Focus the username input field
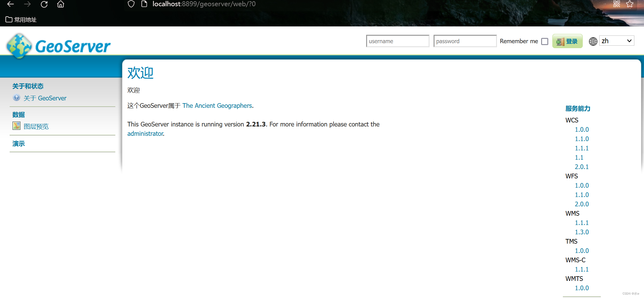Screen dimensions: 644x298 coord(398,41)
